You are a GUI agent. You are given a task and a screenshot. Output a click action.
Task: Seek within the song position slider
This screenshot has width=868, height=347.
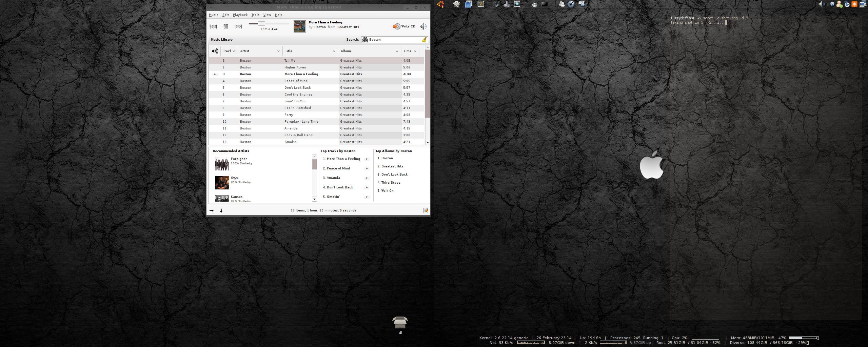pyautogui.click(x=269, y=23)
